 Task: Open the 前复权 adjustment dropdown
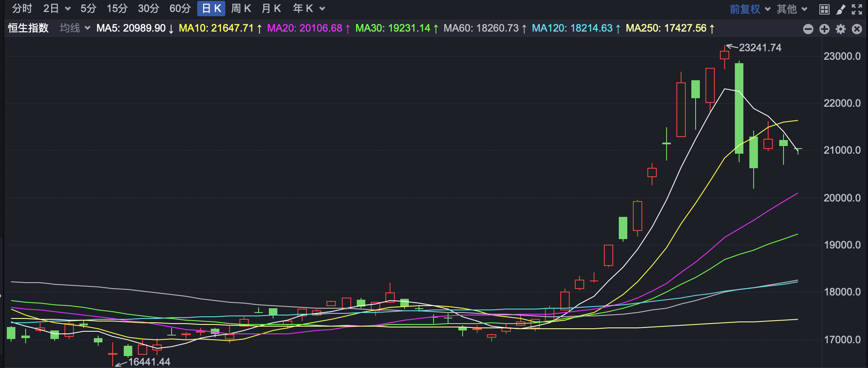[749, 9]
